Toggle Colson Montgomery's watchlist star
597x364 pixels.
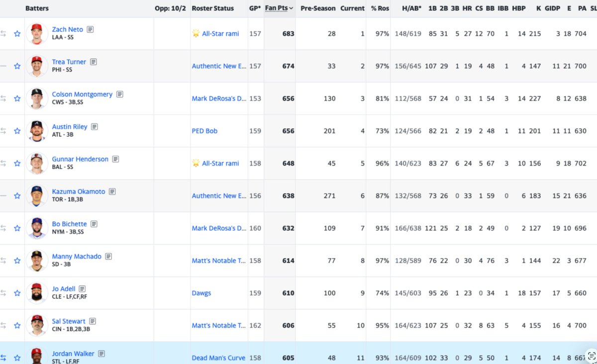pos(17,98)
